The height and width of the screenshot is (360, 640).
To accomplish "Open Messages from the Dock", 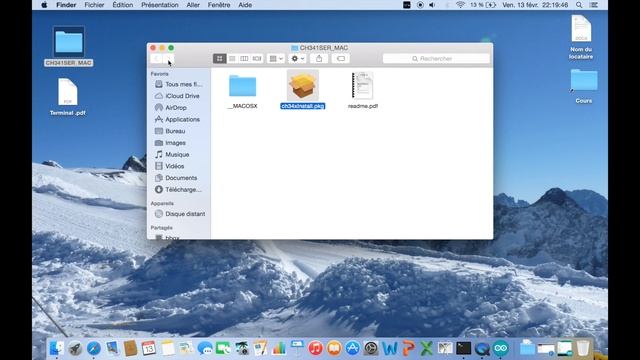I will click(x=204, y=348).
